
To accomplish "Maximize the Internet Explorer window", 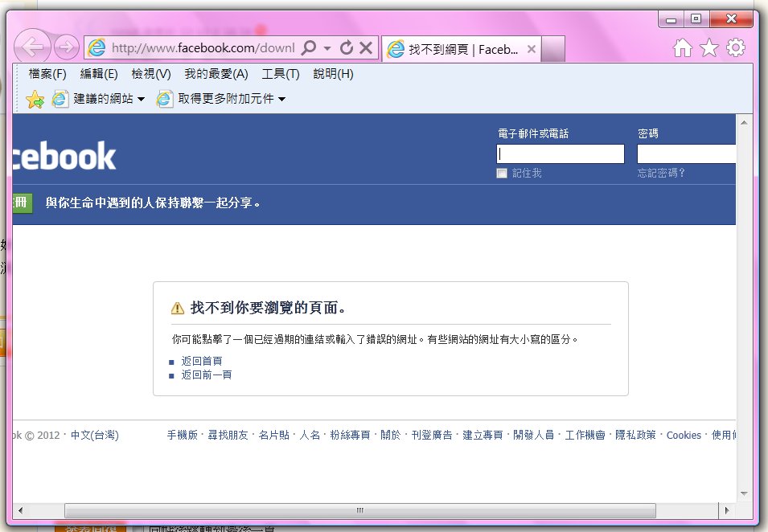I will [696, 19].
